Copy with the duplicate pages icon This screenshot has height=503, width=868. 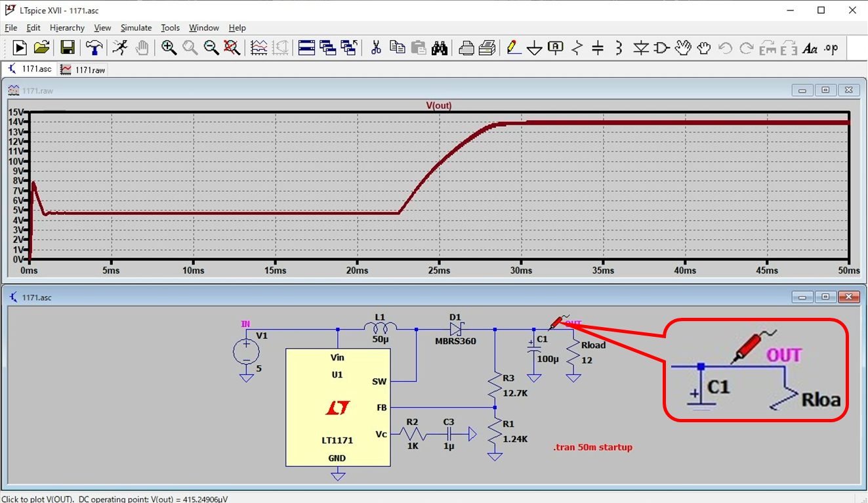tap(397, 47)
